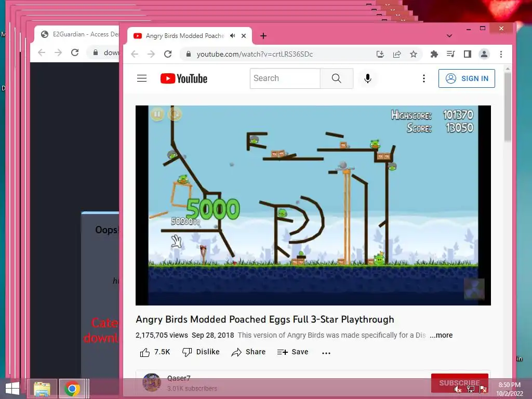Click the pause button in the game video
Image resolution: width=532 pixels, height=399 pixels.
[x=157, y=114]
